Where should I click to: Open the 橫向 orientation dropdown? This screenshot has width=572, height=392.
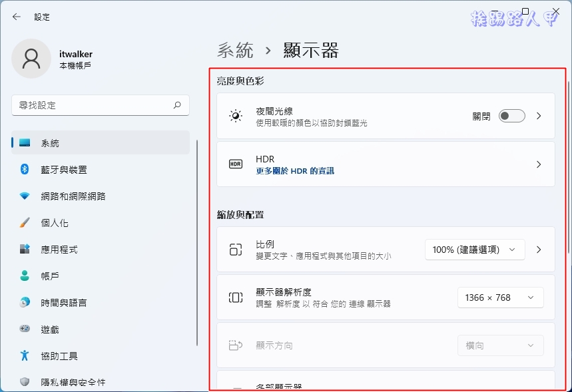(501, 345)
